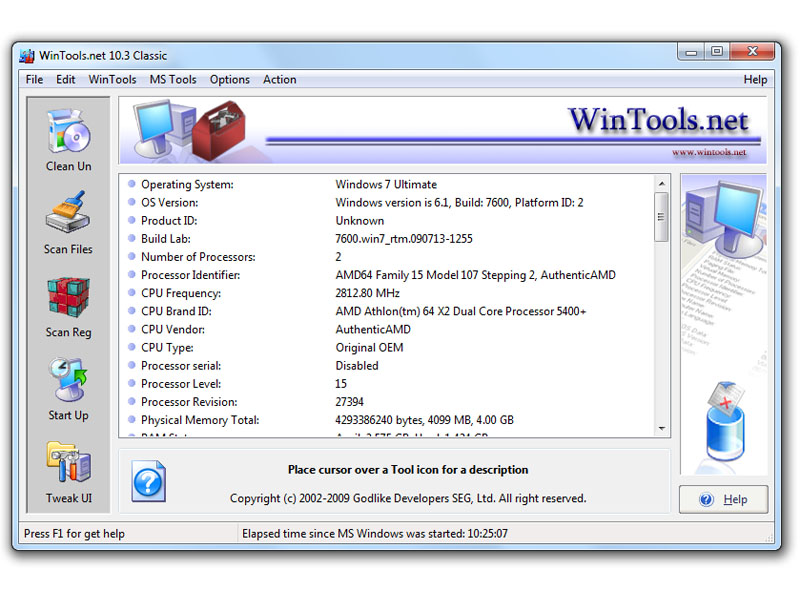Click the recycle bin icon in right panel

pyautogui.click(x=725, y=421)
